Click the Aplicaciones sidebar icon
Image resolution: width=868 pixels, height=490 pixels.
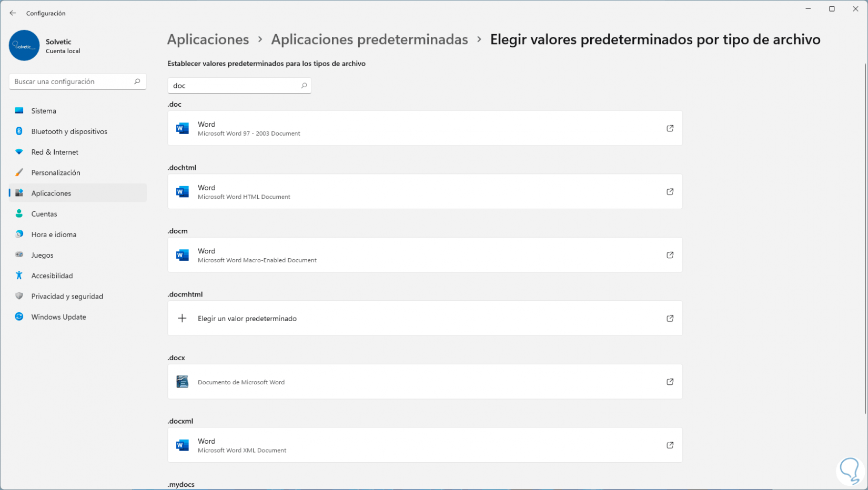[19, 193]
